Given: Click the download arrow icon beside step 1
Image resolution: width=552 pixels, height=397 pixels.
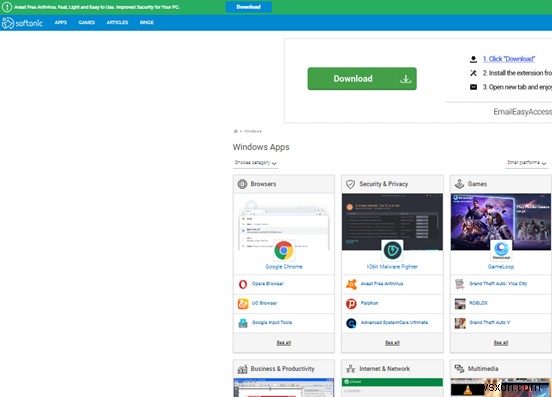Looking at the screenshot, I should [x=473, y=59].
